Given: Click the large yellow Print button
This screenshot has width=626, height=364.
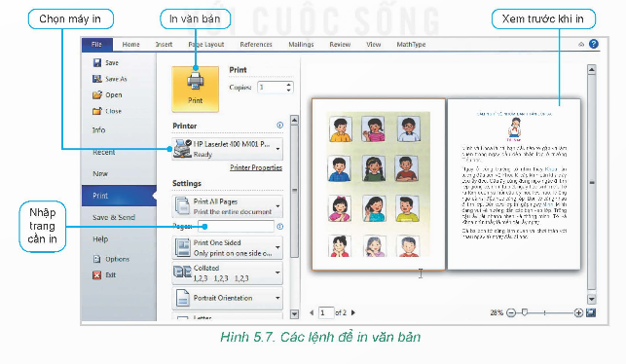Looking at the screenshot, I should coord(196,89).
